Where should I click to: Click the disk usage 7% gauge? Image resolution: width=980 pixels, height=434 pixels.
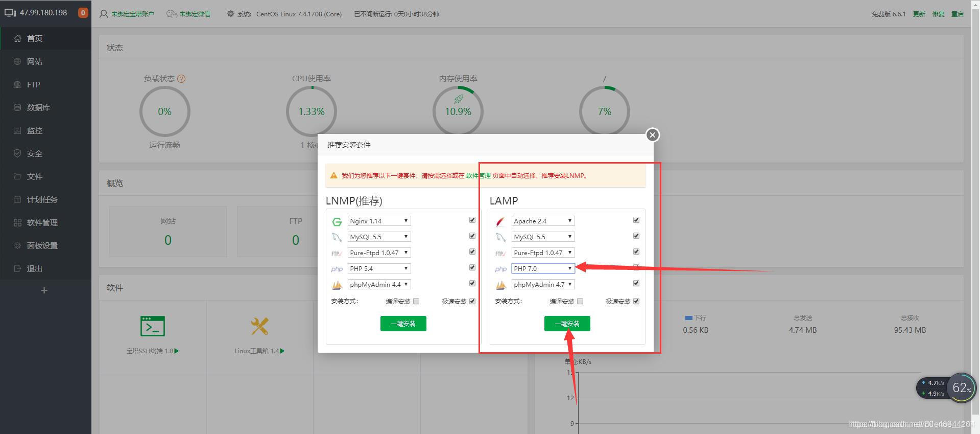605,111
